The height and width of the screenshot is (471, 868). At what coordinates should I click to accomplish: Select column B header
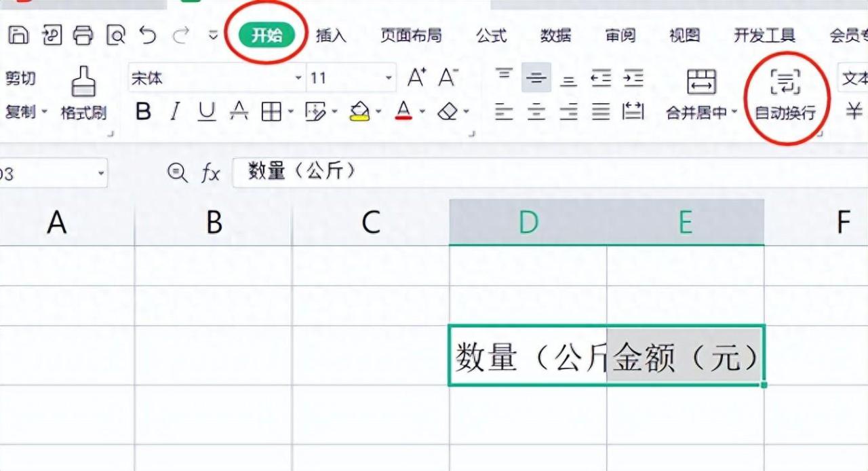(x=214, y=222)
